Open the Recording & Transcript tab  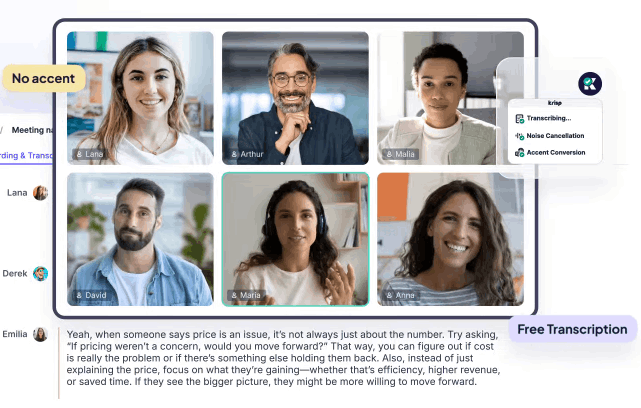pos(26,155)
